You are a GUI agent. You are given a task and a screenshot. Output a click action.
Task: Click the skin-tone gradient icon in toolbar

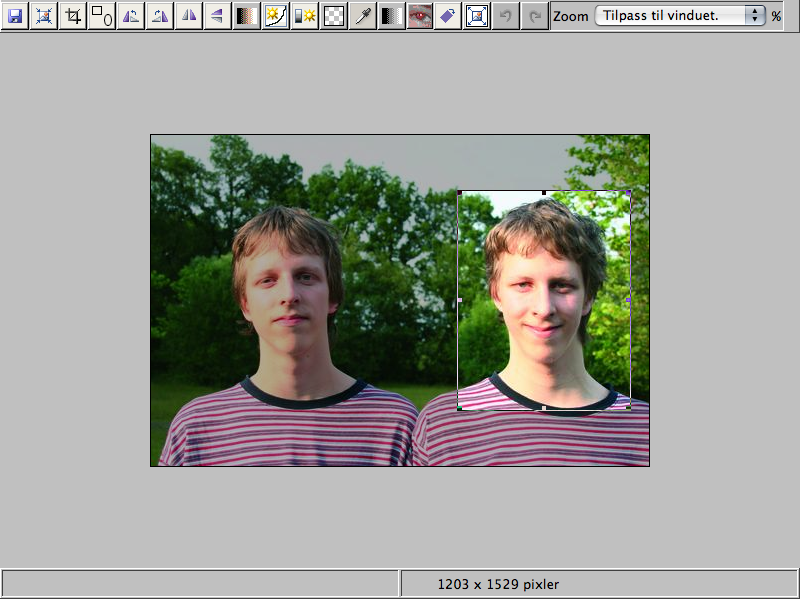[x=247, y=16]
